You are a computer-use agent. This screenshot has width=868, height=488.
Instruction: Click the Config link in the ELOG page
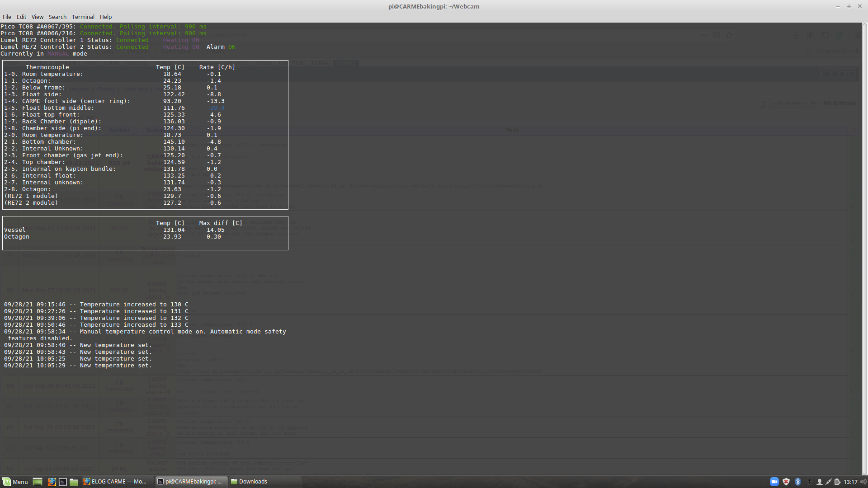click(107, 89)
